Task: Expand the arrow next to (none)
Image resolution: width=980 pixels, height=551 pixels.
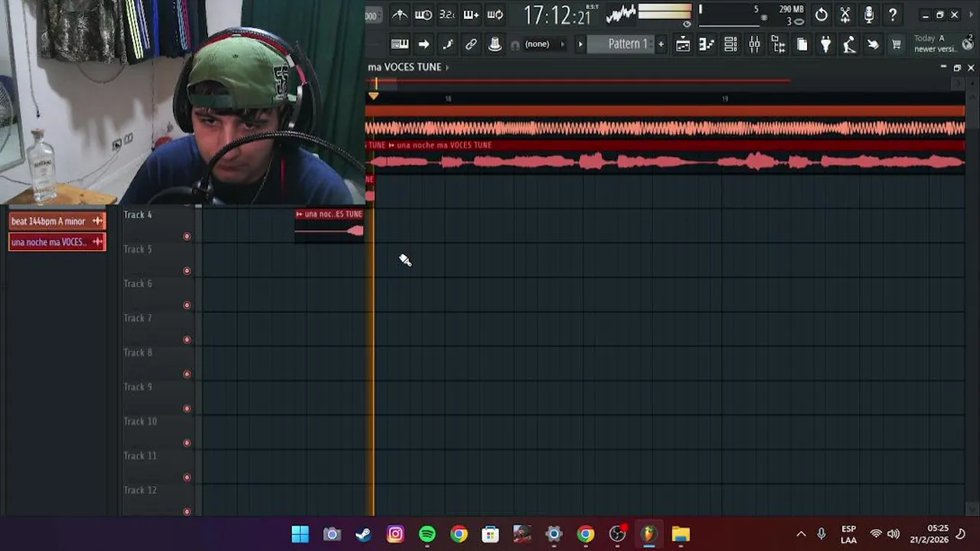Action: click(x=563, y=44)
